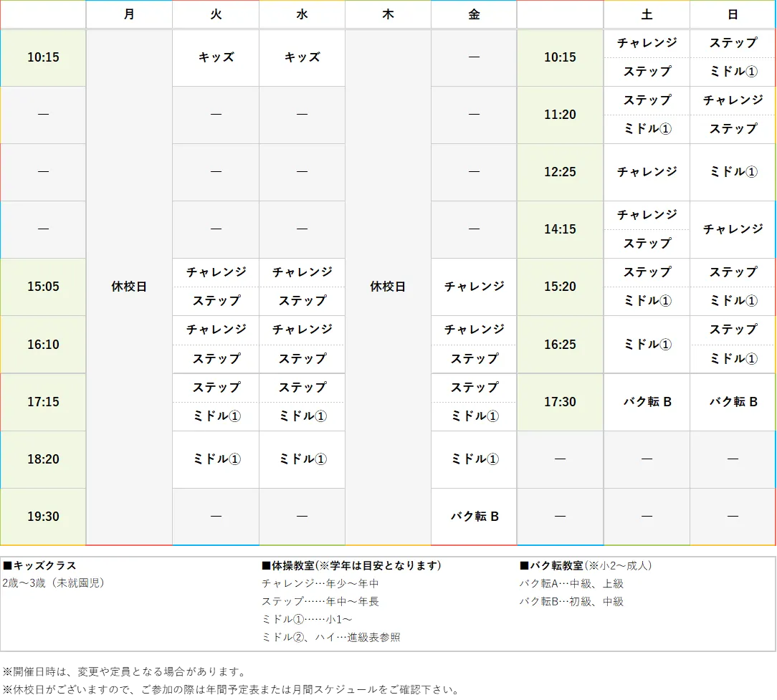This screenshot has width=777, height=700.
Task: Click the 10:15 time label on the left
Action: point(43,58)
